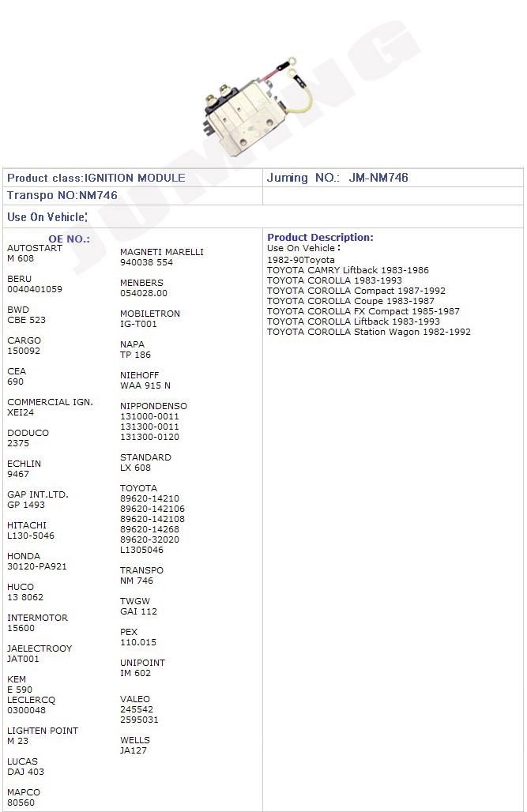Click CARGO number 150092
The height and width of the screenshot is (812, 527).
pyautogui.click(x=24, y=351)
